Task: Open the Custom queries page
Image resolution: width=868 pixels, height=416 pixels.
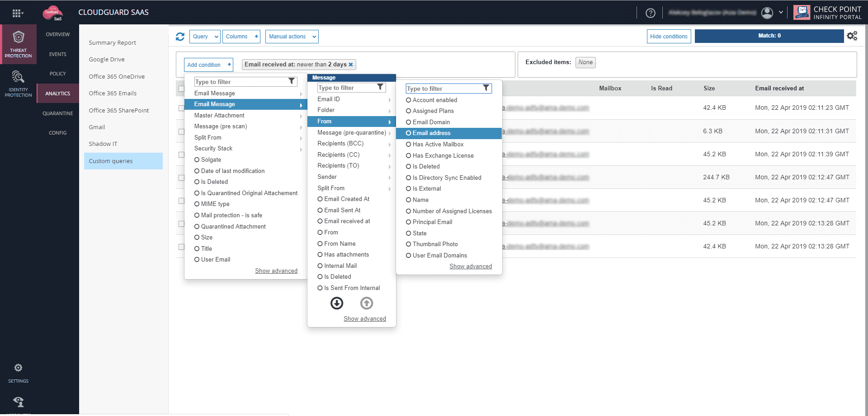Action: 123,161
